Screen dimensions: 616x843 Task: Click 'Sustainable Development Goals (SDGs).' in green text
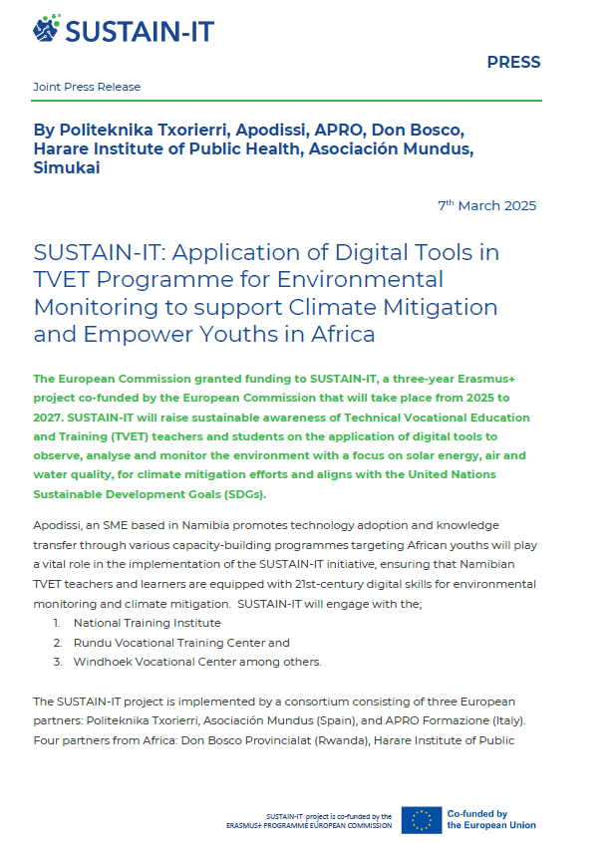pos(150,494)
